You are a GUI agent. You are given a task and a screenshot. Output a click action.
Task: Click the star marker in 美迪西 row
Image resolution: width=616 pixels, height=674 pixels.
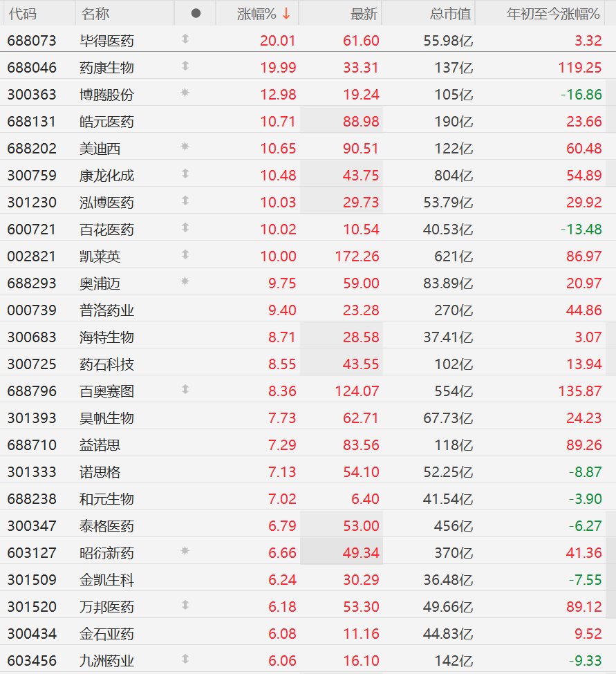(x=185, y=147)
